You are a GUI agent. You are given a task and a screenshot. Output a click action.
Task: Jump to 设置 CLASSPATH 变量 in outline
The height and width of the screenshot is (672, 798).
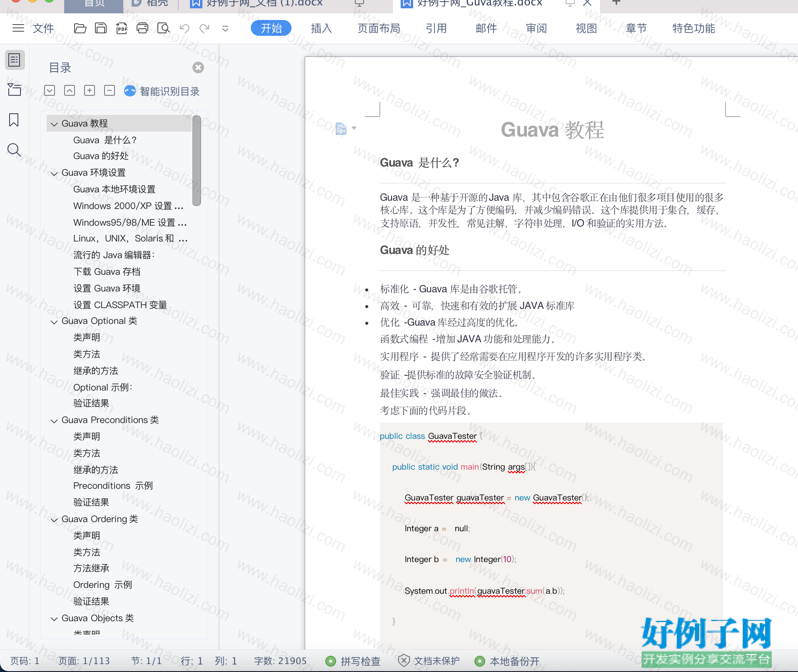pos(120,305)
